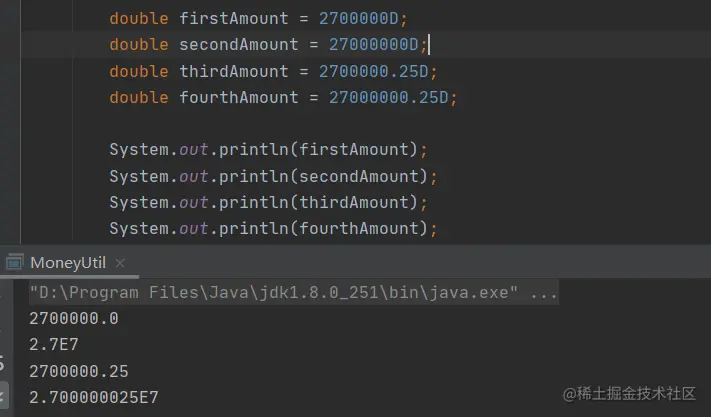Click the secondAmount variable name declaration
The width and height of the screenshot is (711, 417).
239,44
